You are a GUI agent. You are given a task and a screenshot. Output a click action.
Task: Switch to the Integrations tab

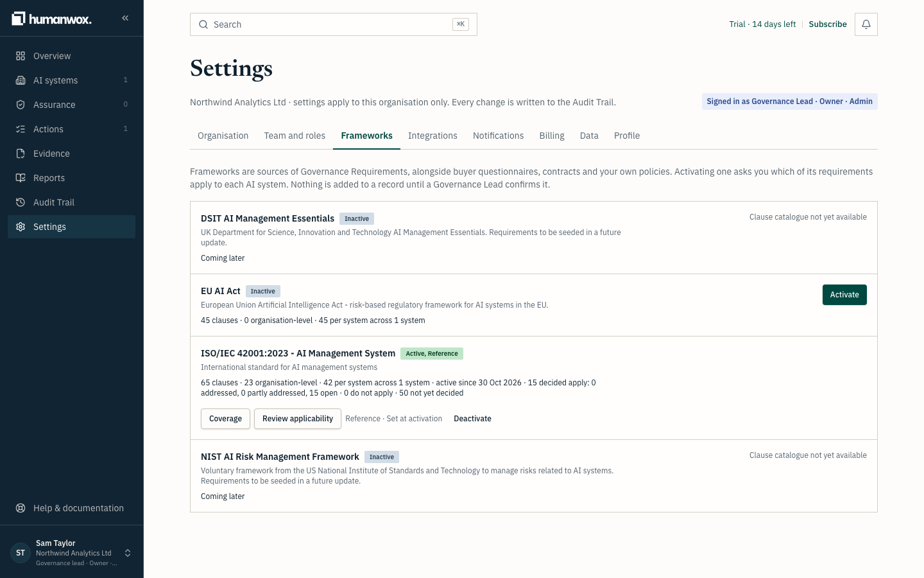[x=432, y=136]
